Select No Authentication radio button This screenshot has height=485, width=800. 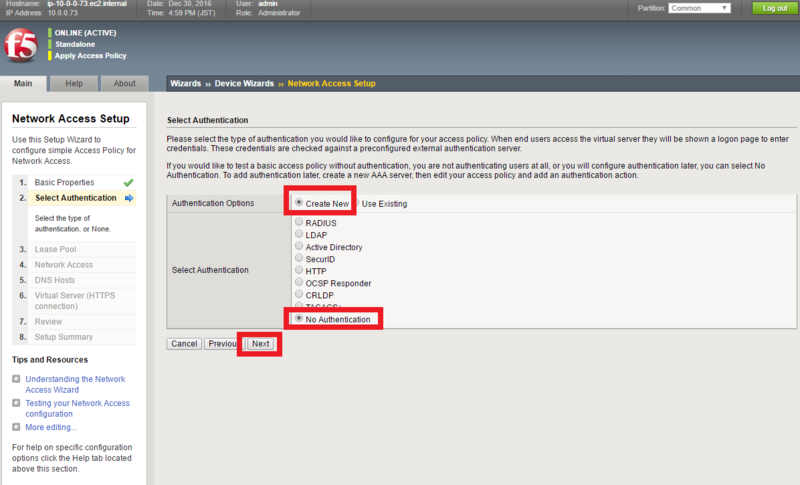pyautogui.click(x=299, y=318)
